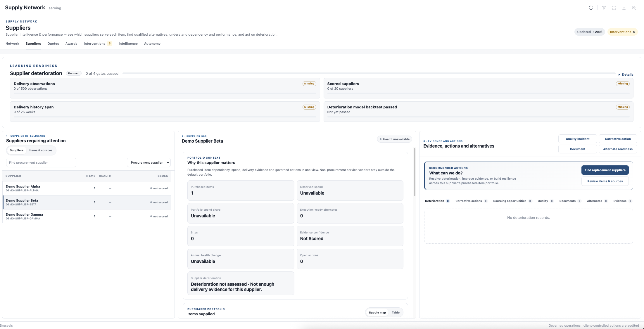Click the download icon in the header
644x329 pixels.
[x=624, y=8]
